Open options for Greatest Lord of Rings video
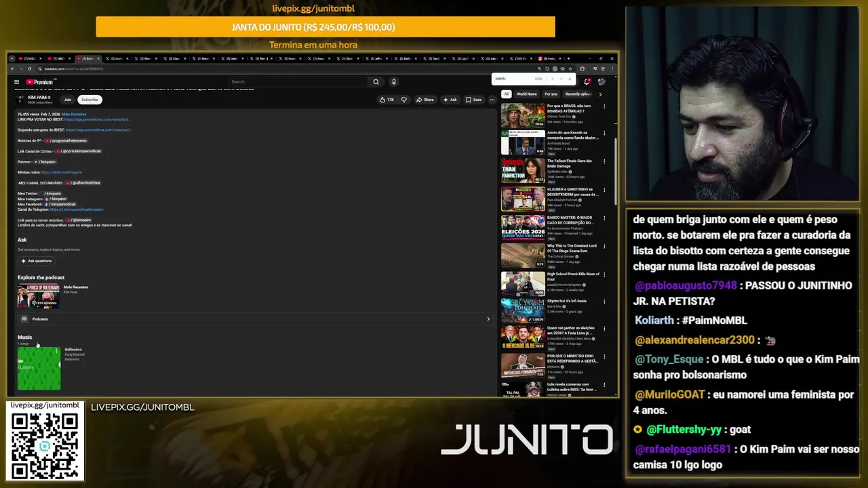The height and width of the screenshot is (488, 868). point(604,246)
